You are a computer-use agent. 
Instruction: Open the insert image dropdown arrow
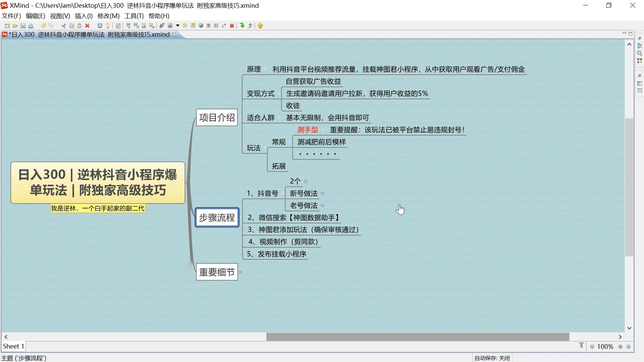[178, 26]
